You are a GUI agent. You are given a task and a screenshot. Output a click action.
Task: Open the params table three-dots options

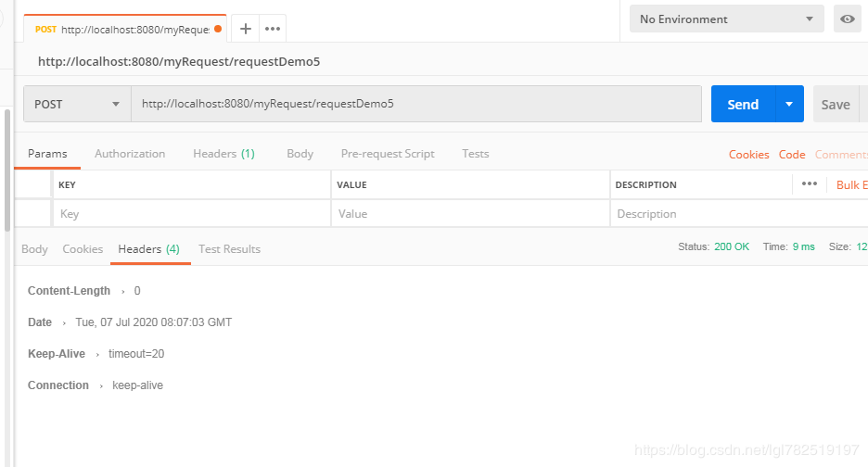tap(810, 183)
